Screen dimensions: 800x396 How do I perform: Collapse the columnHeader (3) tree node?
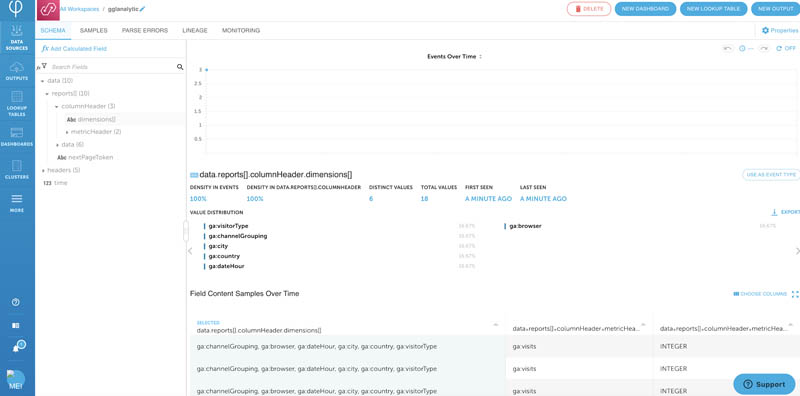point(57,107)
